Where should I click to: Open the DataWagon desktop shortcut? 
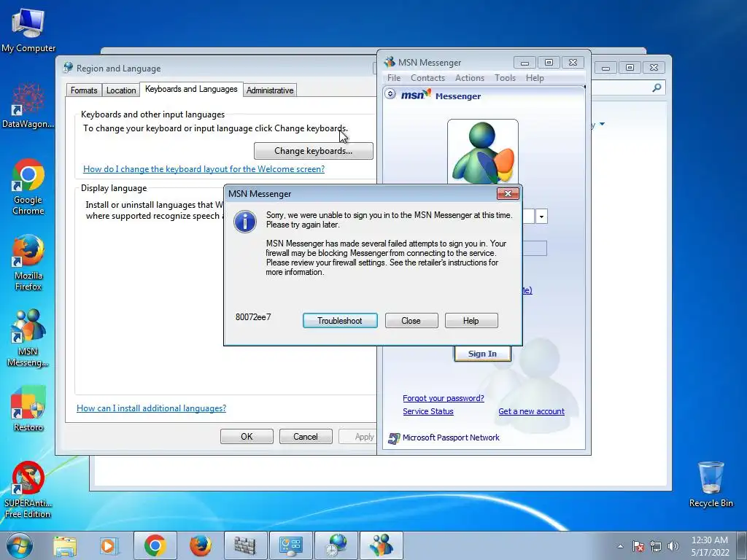pyautogui.click(x=28, y=106)
